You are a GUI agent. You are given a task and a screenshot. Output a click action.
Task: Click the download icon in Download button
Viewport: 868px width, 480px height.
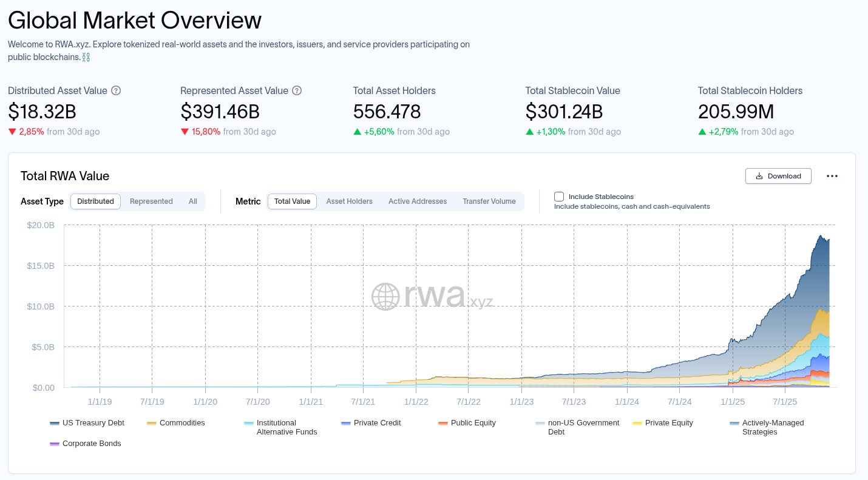coord(759,176)
